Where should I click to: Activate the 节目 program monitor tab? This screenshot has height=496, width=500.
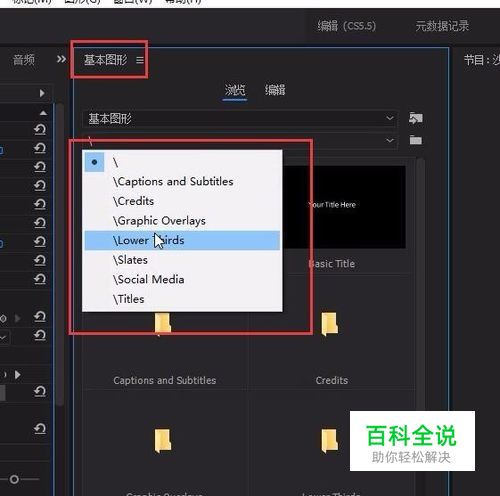coord(482,60)
